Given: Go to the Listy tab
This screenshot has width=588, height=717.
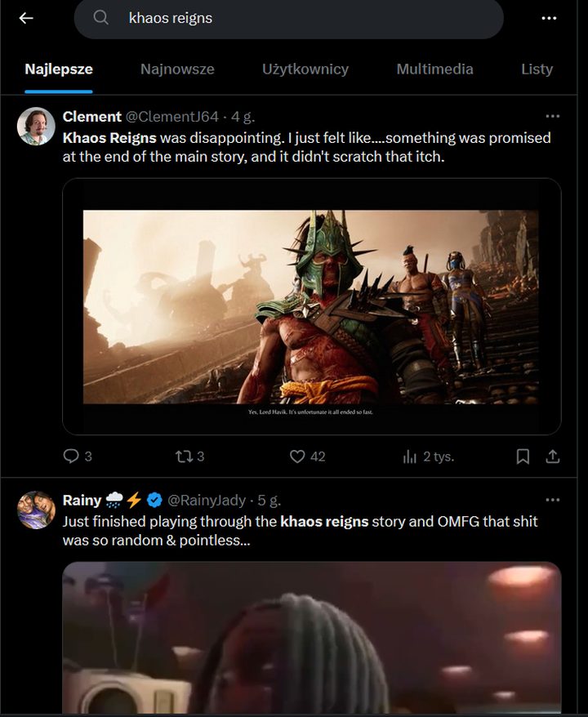Looking at the screenshot, I should click(537, 69).
